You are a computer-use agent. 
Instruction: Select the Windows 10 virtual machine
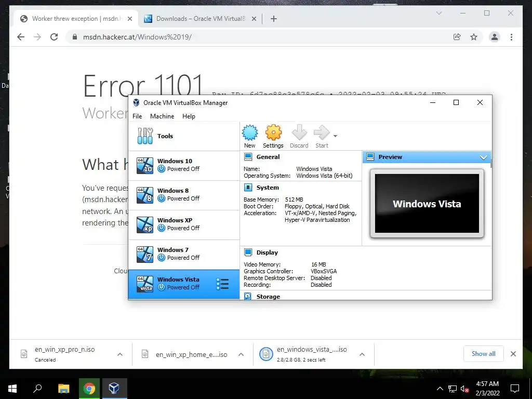184,166
